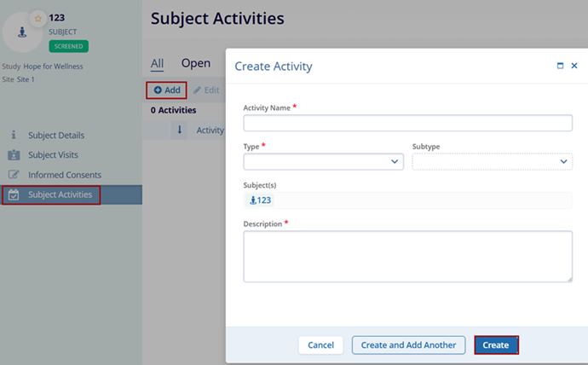Screen dimensions: 588x365
Task: Switch to the All tab
Action: (157, 63)
